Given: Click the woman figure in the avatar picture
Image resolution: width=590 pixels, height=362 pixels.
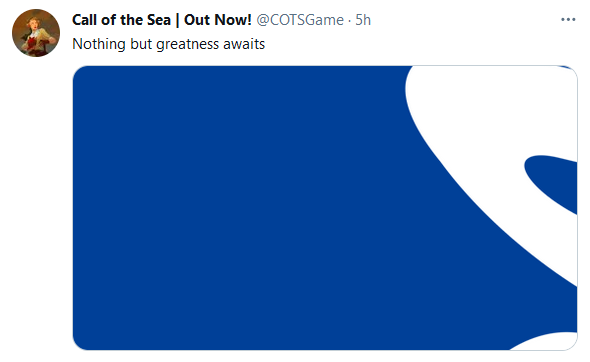Looking at the screenshot, I should [36, 35].
